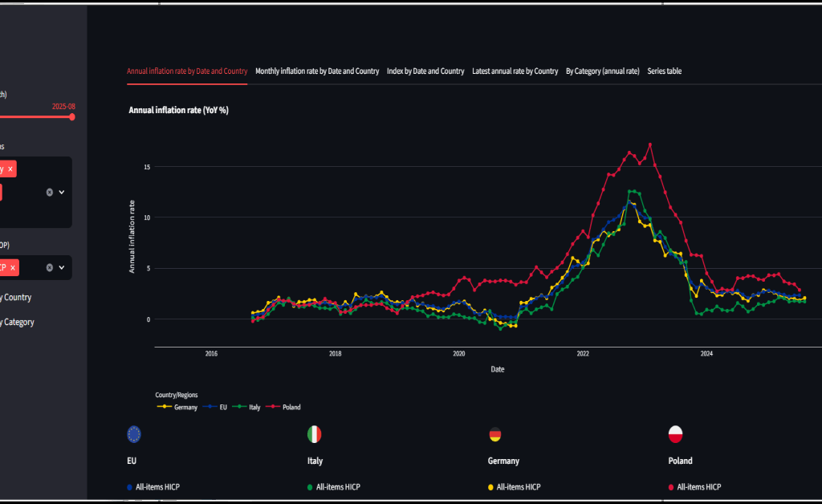
Task: Click the Italy flag icon
Action: tap(315, 434)
